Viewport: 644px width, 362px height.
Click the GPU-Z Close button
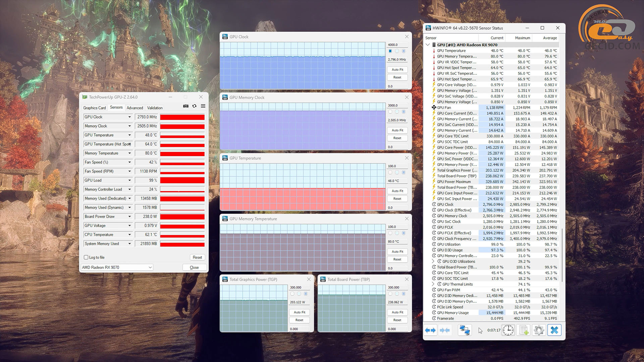point(194,267)
